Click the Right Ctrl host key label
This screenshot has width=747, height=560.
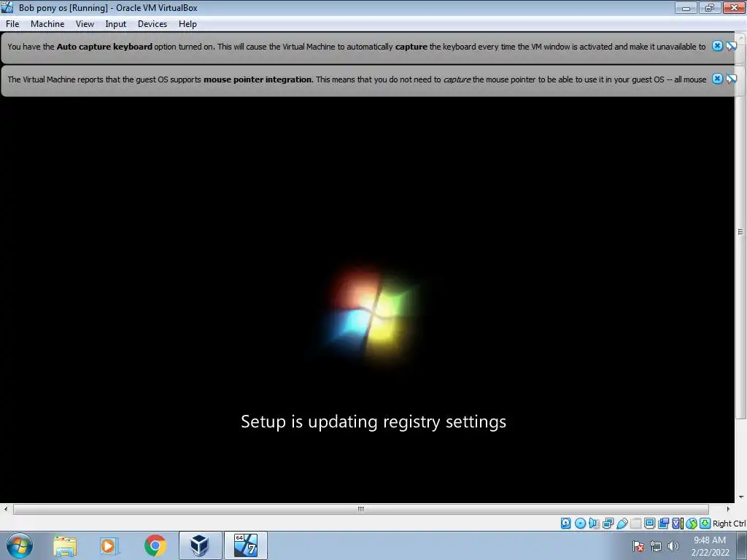(x=729, y=524)
